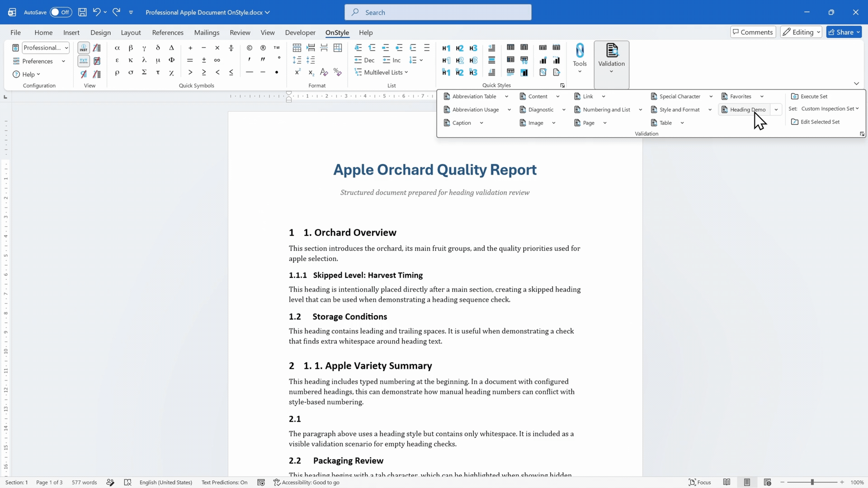This screenshot has height=488, width=868.
Task: Insert the copyright symbol
Action: (250, 47)
